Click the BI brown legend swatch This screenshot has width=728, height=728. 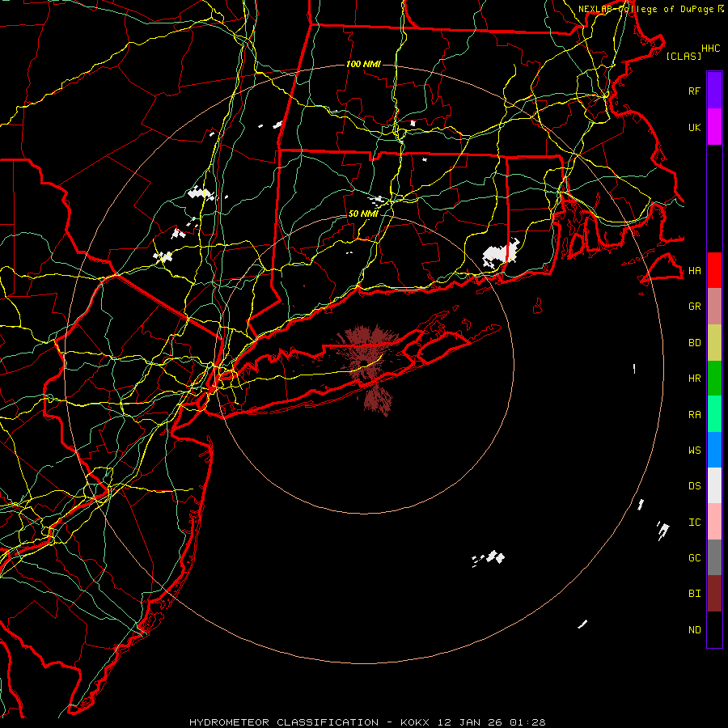point(714,594)
